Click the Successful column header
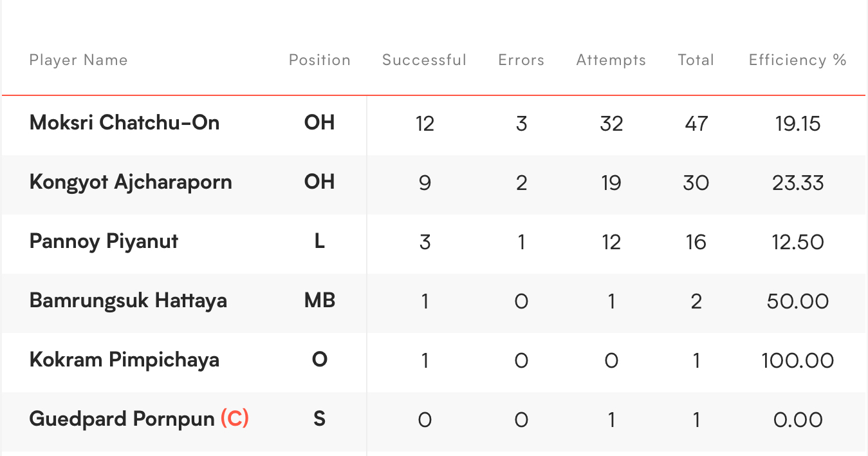 (x=424, y=61)
